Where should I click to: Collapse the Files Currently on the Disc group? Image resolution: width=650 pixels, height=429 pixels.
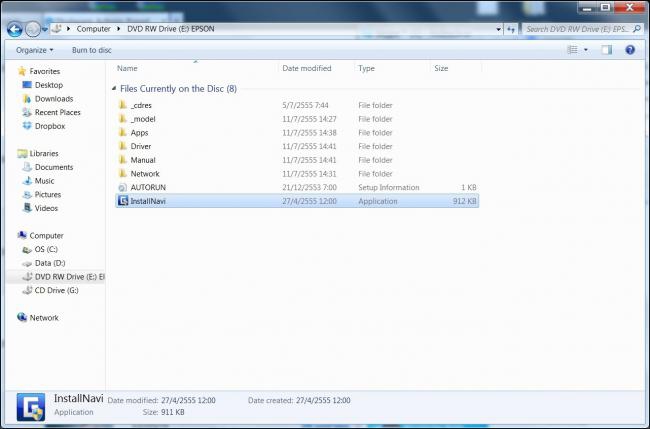pos(114,88)
